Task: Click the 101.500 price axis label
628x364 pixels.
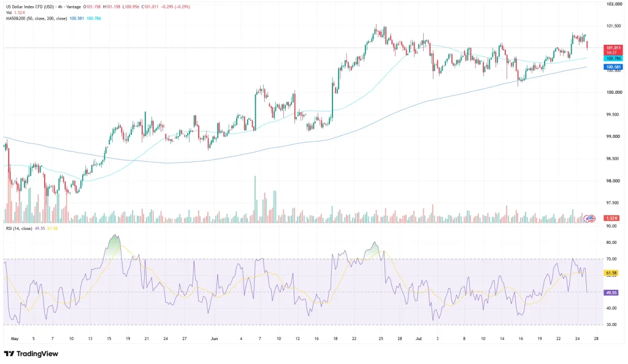Action: (615, 26)
